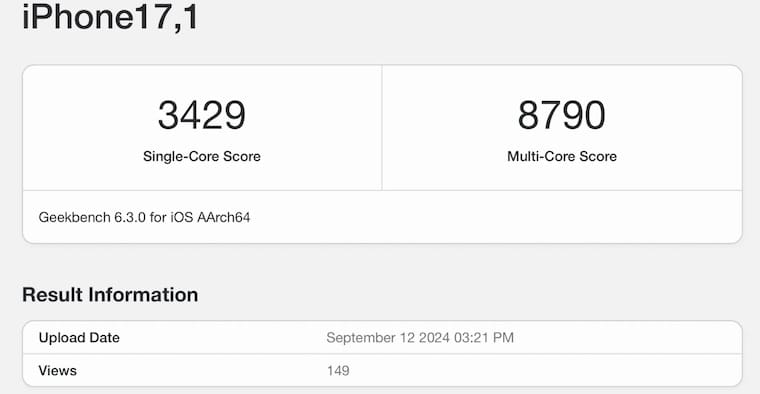The image size is (760, 394).
Task: Click the Multi-Core Score label
Action: coord(562,157)
